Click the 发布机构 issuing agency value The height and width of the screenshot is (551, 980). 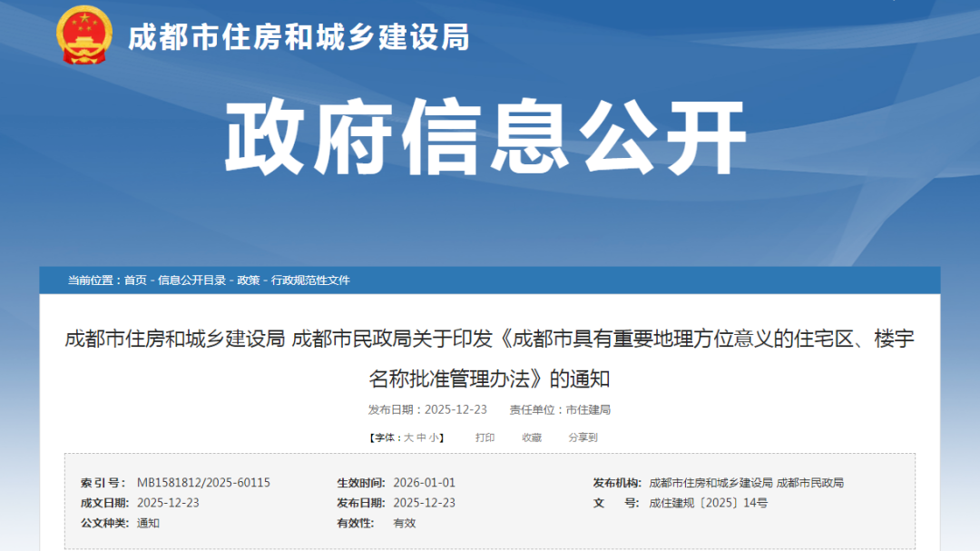coord(746,483)
